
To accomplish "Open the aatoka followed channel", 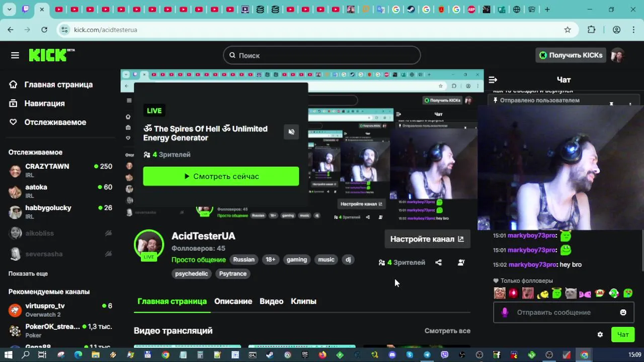I will pyautogui.click(x=60, y=191).
